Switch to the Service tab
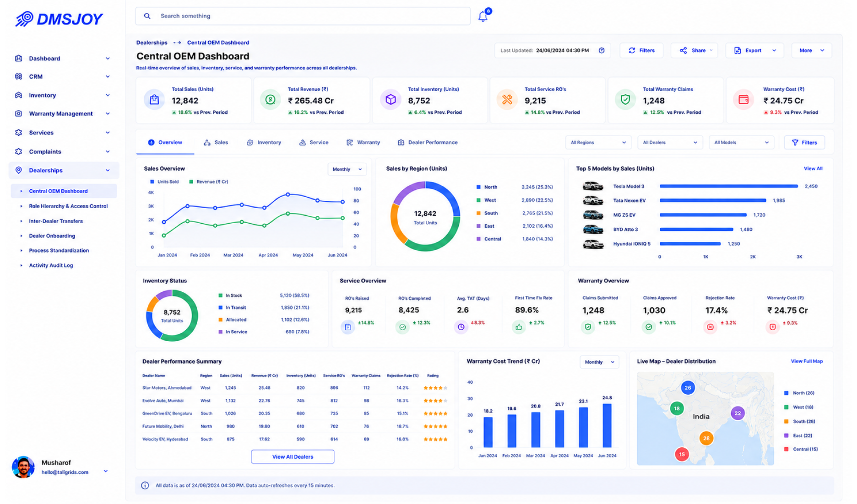Screen dimensions: 857x504 click(314, 142)
